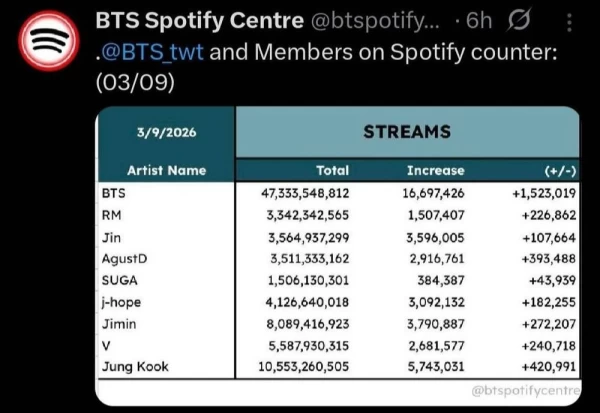Click the (+/-) column header
Viewport: 600px width, 413px height.
pos(560,171)
